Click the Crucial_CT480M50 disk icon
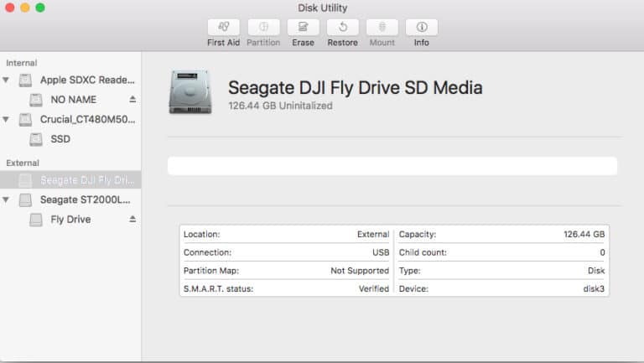Screen dimensions: 644x363 (25, 120)
